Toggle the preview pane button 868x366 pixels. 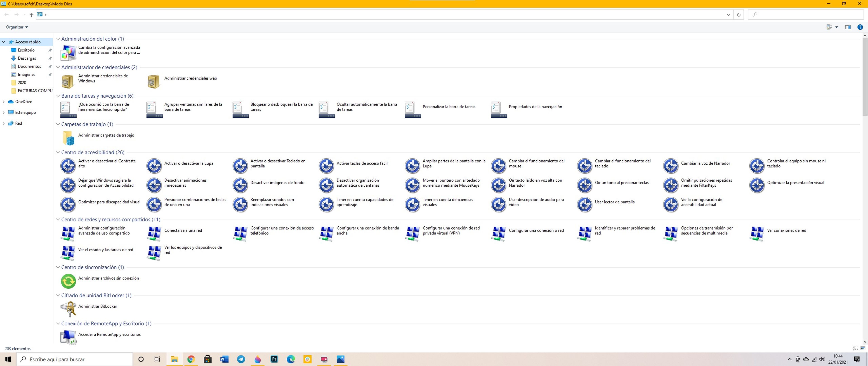pos(848,27)
